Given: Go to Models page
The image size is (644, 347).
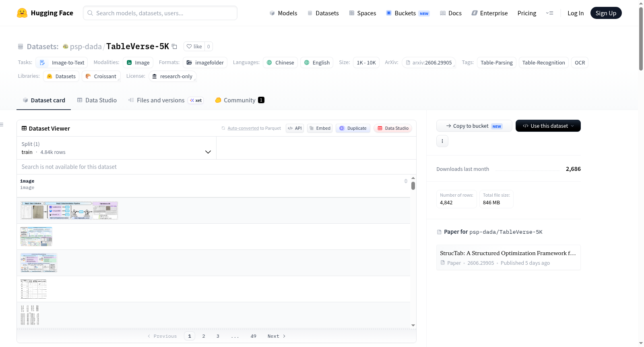Looking at the screenshot, I should 283,13.
